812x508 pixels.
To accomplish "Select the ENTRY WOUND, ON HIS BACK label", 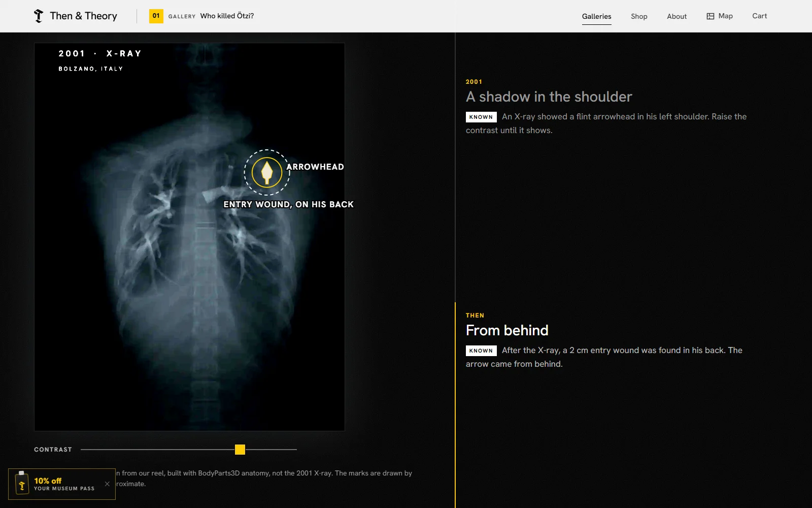I will pyautogui.click(x=288, y=204).
